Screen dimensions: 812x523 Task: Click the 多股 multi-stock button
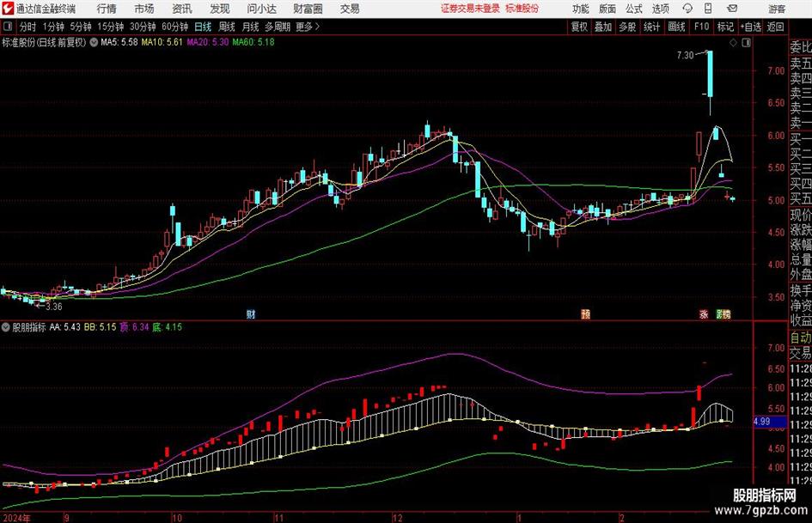pyautogui.click(x=627, y=27)
